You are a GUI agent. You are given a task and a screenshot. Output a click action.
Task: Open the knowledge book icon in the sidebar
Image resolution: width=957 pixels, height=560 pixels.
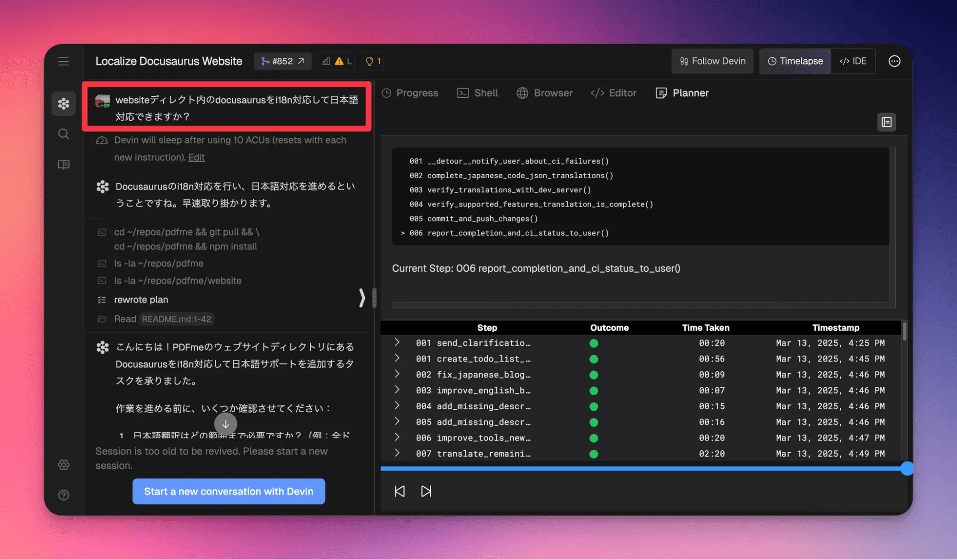63,165
